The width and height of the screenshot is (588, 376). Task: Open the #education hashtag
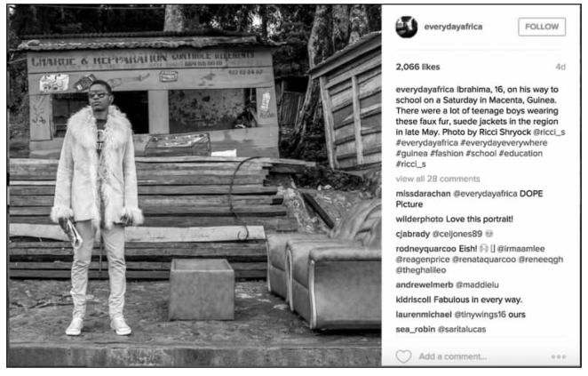click(520, 153)
